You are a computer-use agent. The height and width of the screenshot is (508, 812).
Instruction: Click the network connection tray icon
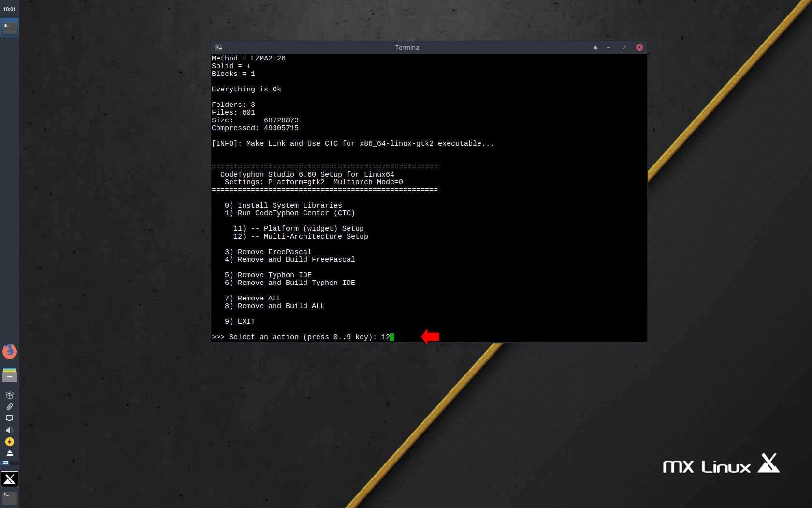[9, 418]
